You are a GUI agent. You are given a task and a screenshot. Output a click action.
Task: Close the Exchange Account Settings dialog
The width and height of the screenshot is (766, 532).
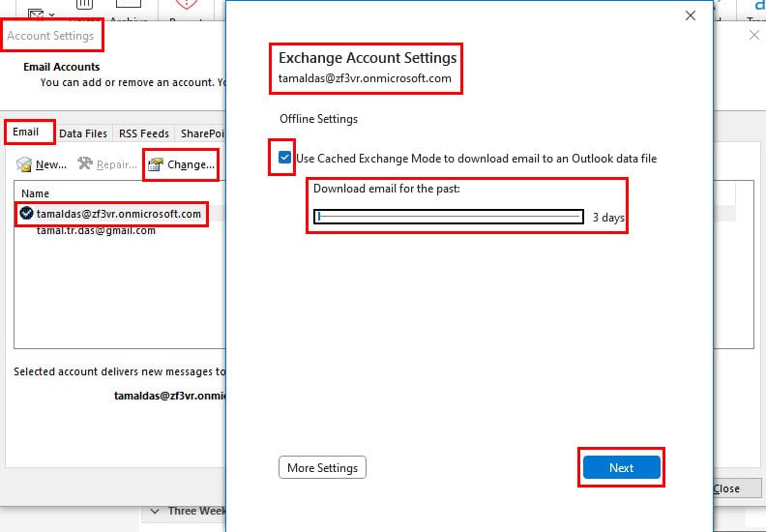(691, 15)
